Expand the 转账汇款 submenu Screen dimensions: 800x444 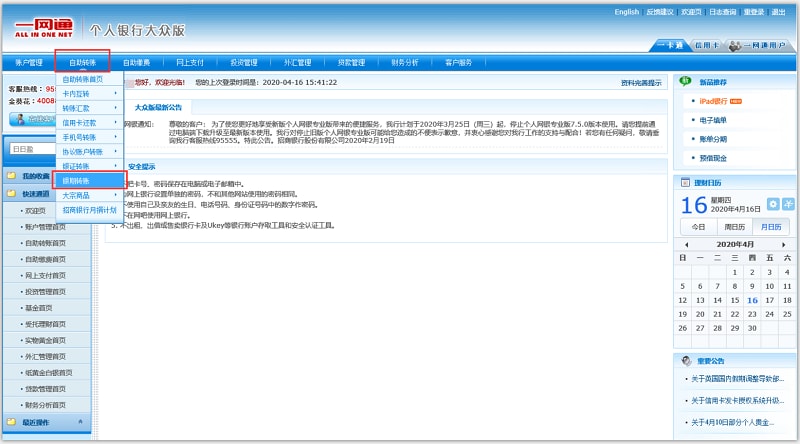[116, 108]
